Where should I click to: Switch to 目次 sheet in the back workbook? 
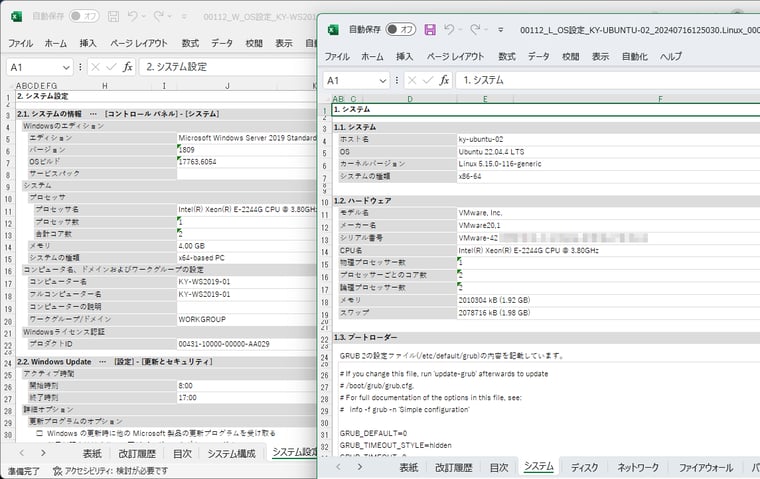[182, 454]
